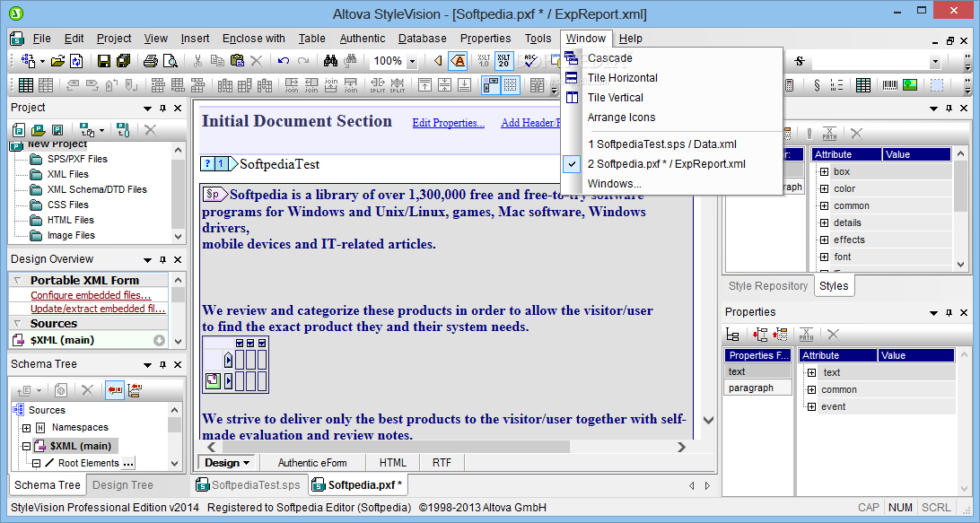Click the Save design icon
The height and width of the screenshot is (523, 980).
[104, 61]
